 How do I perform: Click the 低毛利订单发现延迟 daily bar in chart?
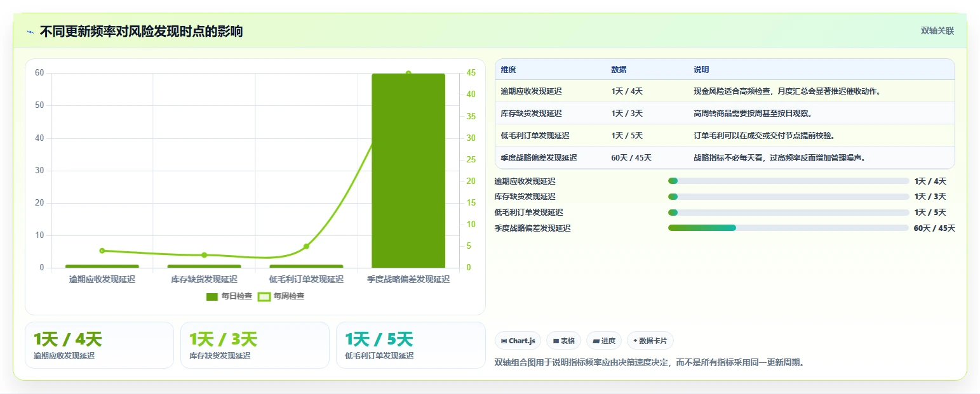point(306,266)
